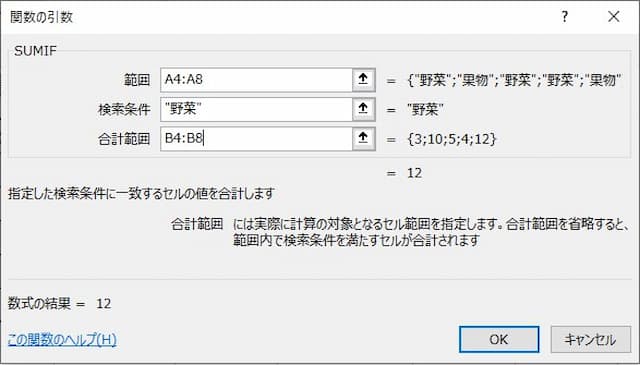Collapse dialog using 範囲 range selector icon
Screen dimensions: 640x365
(x=363, y=80)
